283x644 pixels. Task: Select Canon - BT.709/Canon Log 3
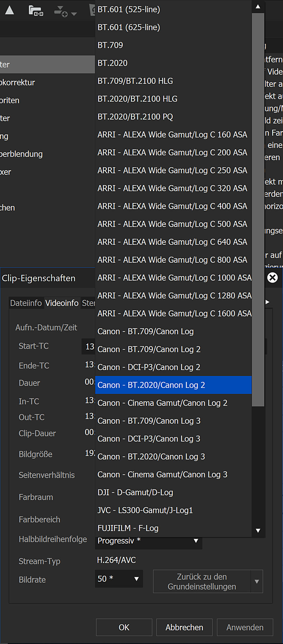pos(173,421)
